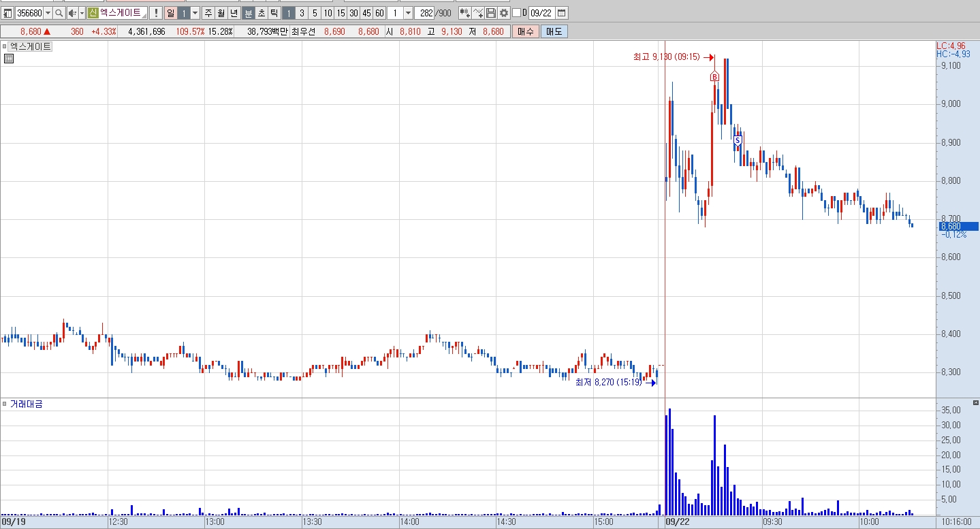The height and width of the screenshot is (529, 980).
Task: Open the stock search magnifier
Action: pyautogui.click(x=59, y=13)
